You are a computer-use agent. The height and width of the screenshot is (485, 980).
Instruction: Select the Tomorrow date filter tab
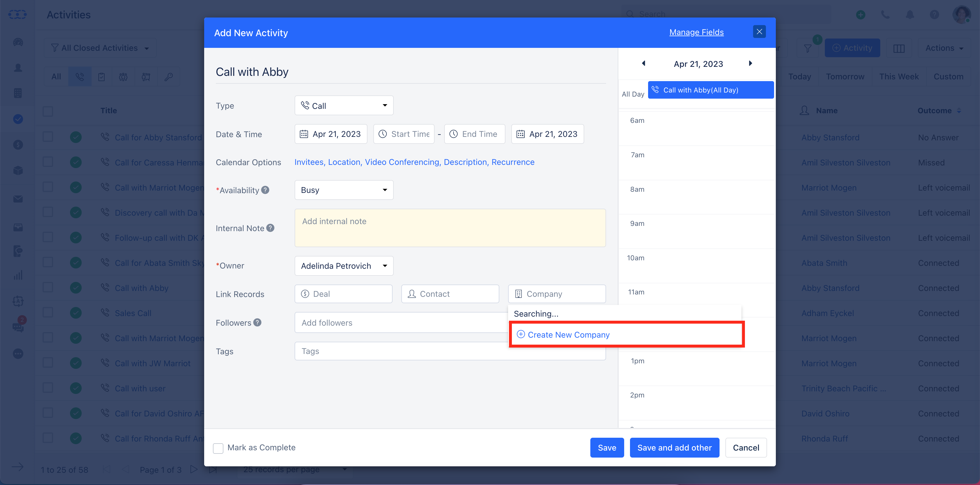click(x=845, y=76)
